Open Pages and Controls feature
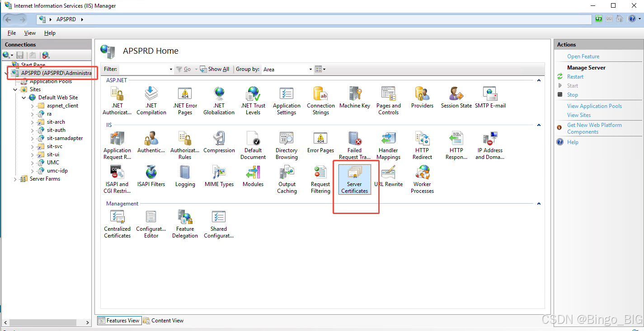This screenshot has width=644, height=331. pyautogui.click(x=389, y=101)
